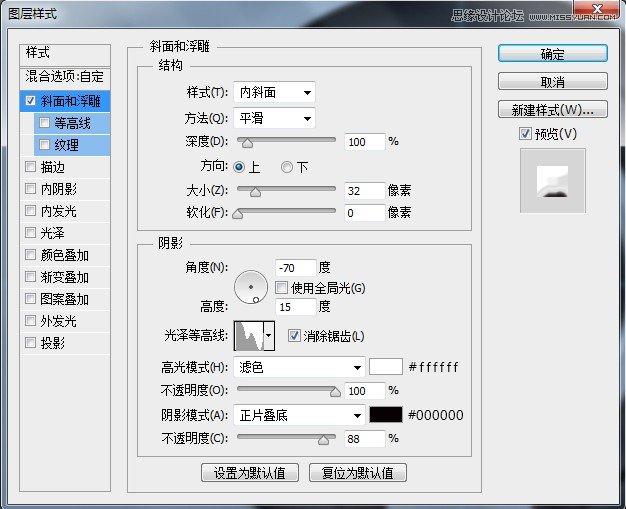Enable the 纹理 checkbox
This screenshot has height=509, width=626.
click(44, 145)
